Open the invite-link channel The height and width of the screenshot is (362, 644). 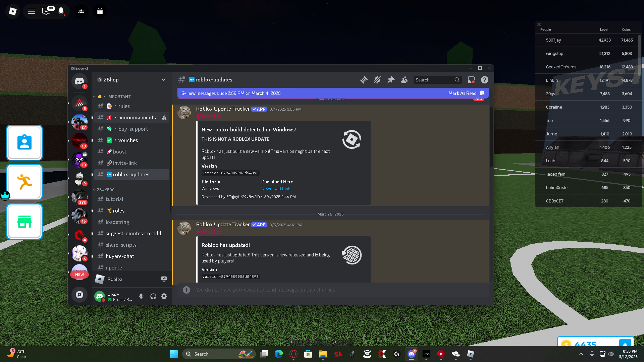[132, 163]
